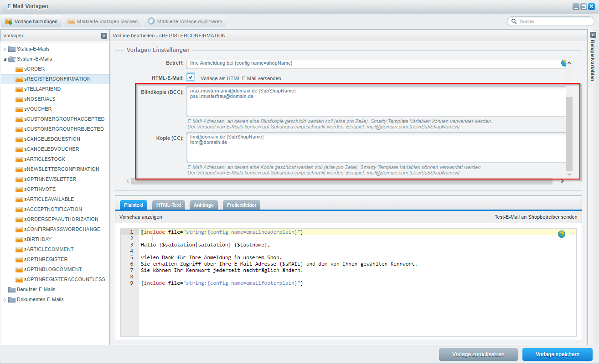This screenshot has width=599, height=364.
Task: Click the settings horizontal scrollbar thumb
Action: point(341,181)
